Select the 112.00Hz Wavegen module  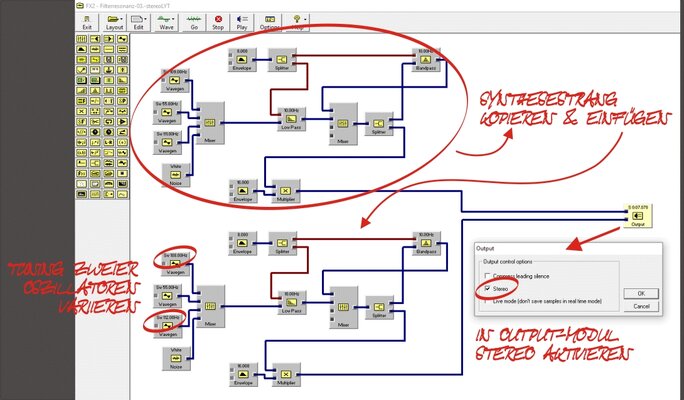tap(168, 325)
